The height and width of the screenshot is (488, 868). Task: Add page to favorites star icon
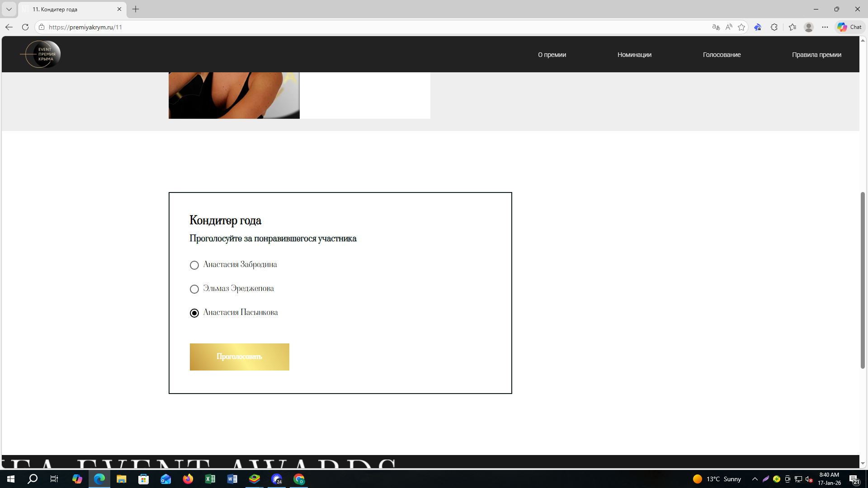pos(741,27)
